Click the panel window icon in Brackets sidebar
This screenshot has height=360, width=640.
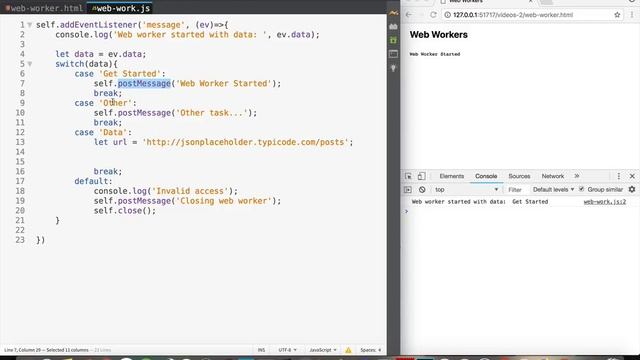393,54
